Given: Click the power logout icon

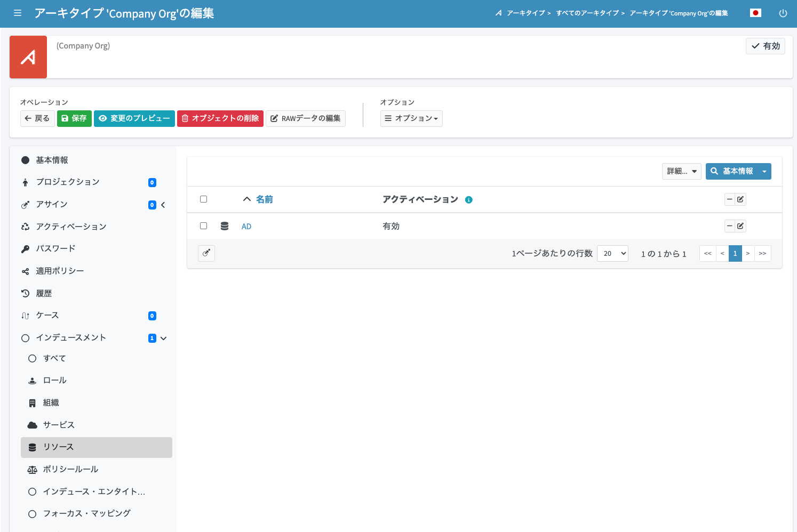Looking at the screenshot, I should tap(783, 13).
